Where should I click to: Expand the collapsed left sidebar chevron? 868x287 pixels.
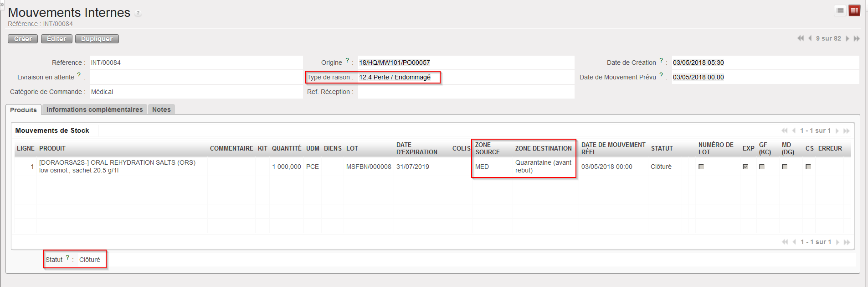tap(2, 4)
